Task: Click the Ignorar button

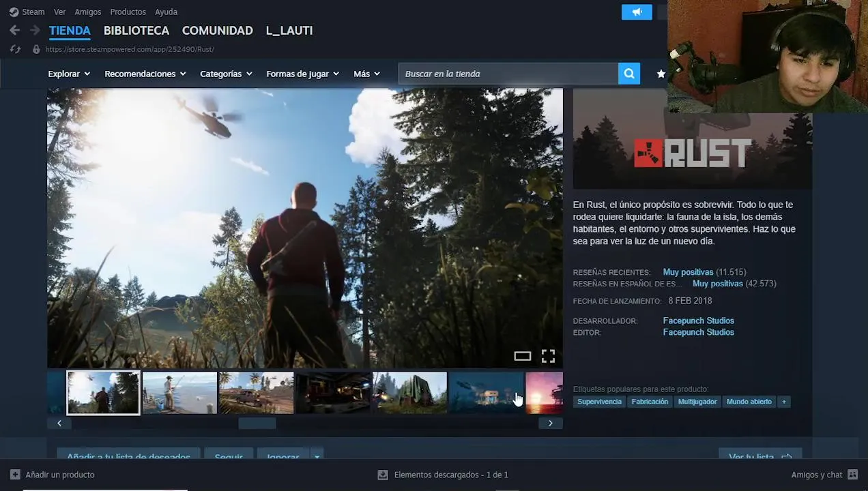Action: (x=283, y=456)
